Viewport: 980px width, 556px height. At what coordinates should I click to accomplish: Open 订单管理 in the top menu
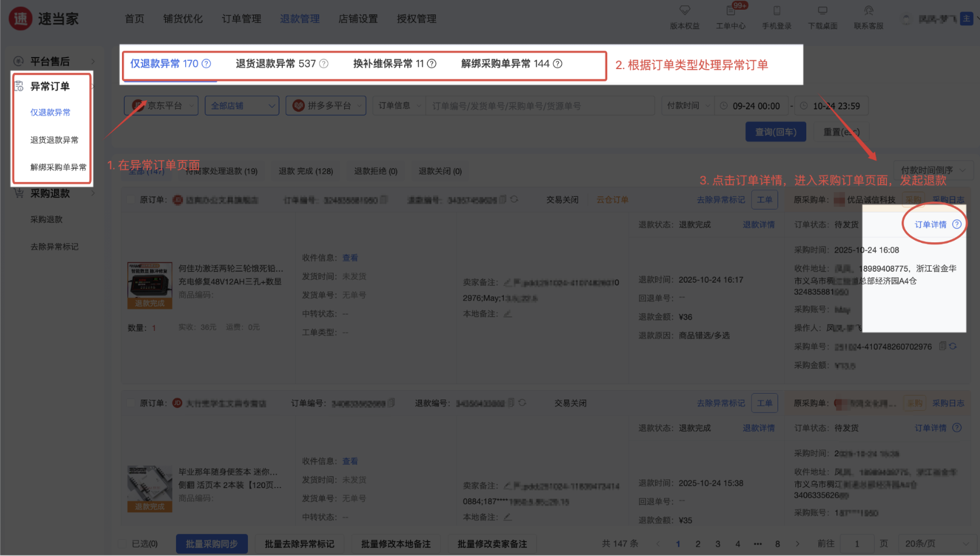click(241, 19)
